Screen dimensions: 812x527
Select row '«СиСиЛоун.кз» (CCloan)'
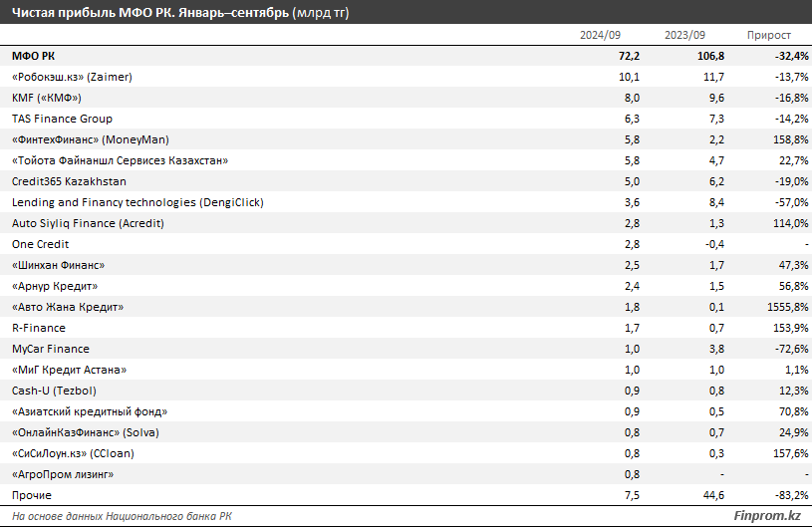[406, 453]
